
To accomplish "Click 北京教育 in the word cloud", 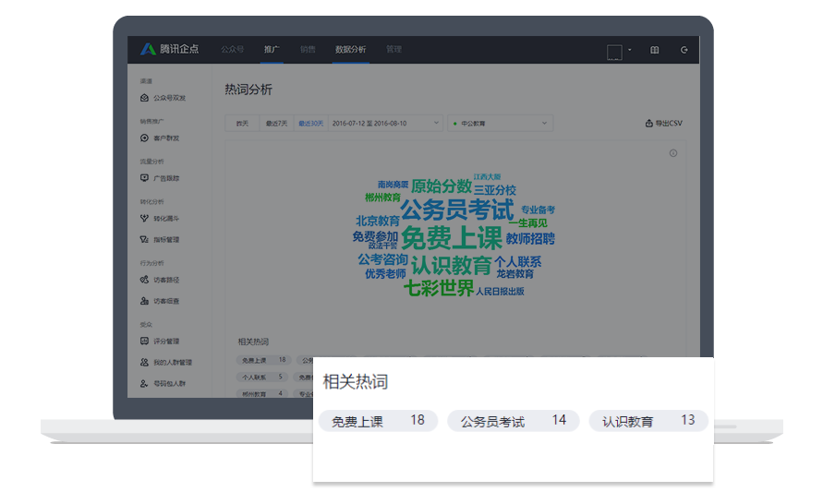I will pos(378,221).
